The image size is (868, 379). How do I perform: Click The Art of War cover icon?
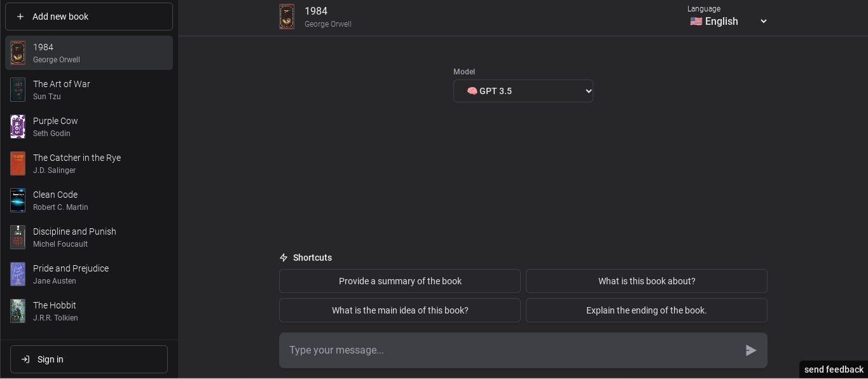(18, 90)
